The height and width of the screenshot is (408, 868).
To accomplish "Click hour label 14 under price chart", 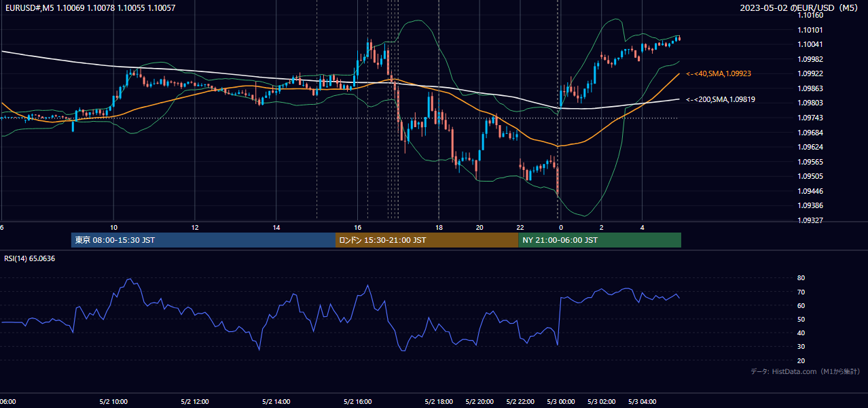I will [276, 227].
